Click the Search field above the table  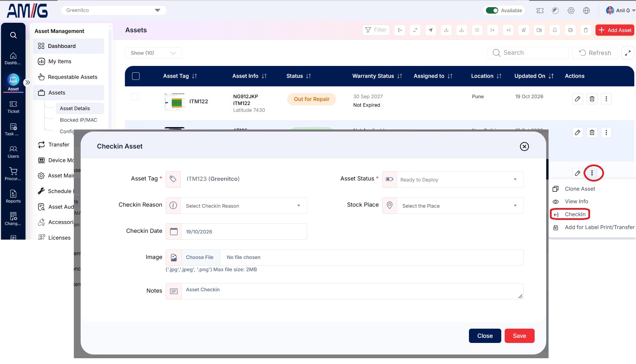tap(528, 53)
